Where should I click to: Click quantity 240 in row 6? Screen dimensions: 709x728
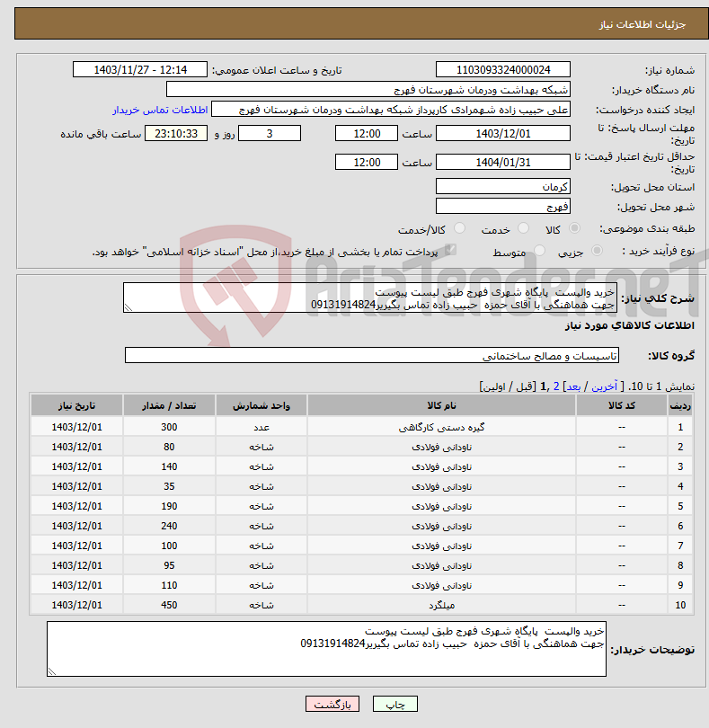point(169,526)
